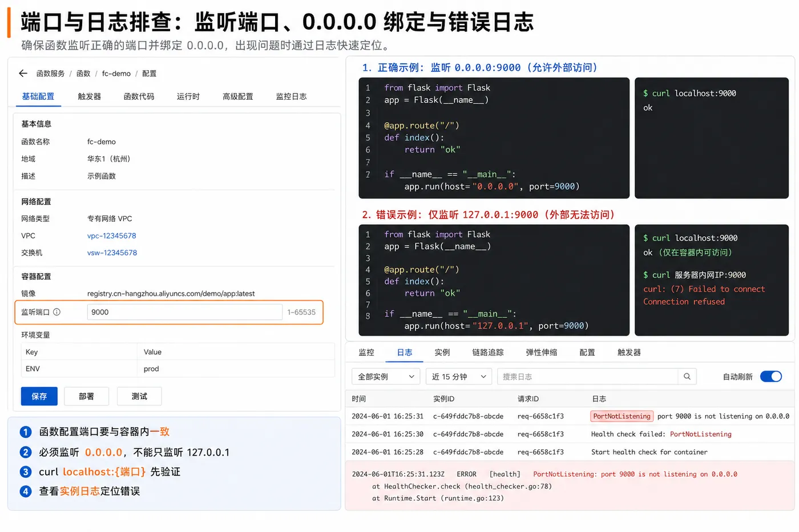
Task: Click the 搜索日志 search field
Action: 588,376
